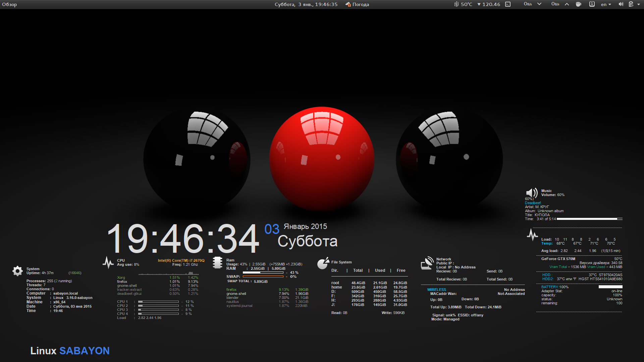Click the music track progress bar

pos(589,219)
